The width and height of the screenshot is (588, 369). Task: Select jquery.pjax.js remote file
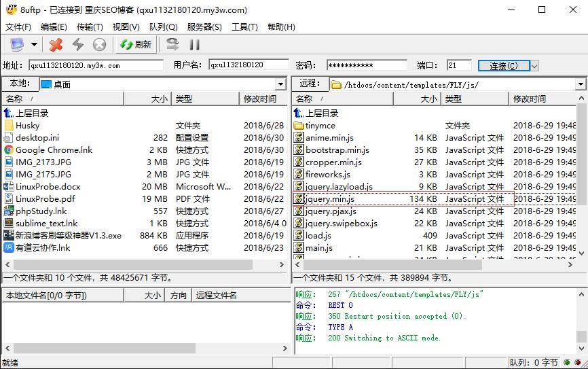325,211
